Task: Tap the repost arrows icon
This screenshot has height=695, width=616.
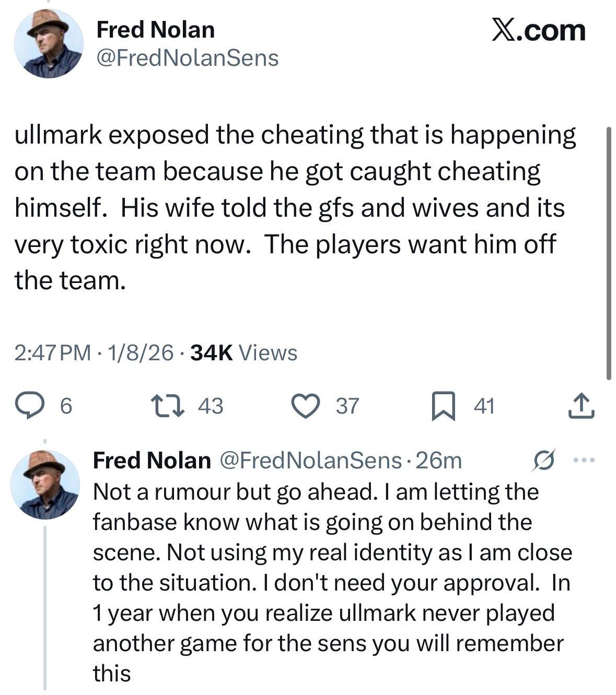Action: [x=167, y=406]
